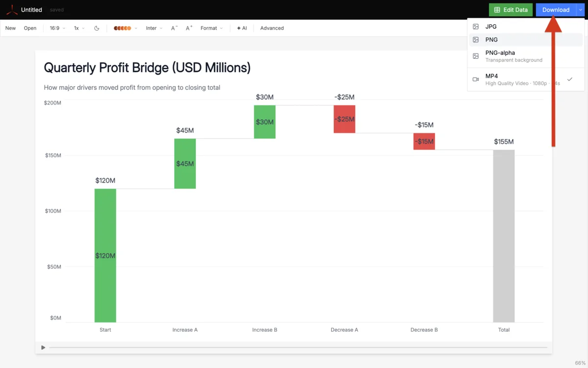Viewport: 588px width, 368px height.
Task: Click the 66% zoom level indicator
Action: (x=580, y=363)
